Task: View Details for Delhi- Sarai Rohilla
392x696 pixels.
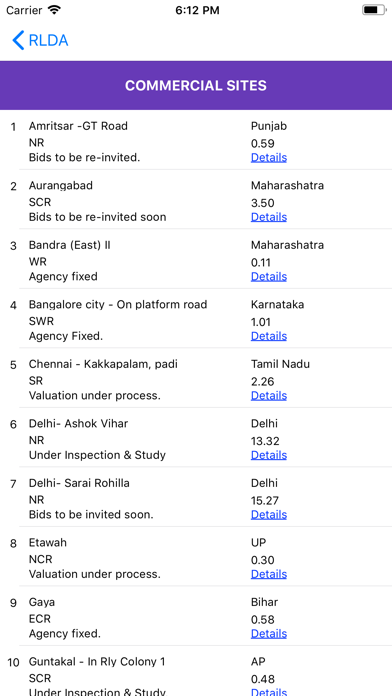Action: coord(269,514)
